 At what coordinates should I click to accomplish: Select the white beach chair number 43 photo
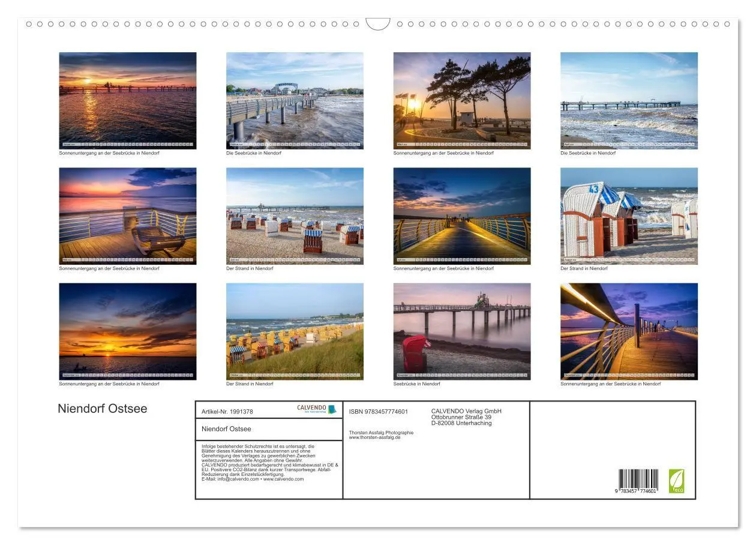[629, 216]
